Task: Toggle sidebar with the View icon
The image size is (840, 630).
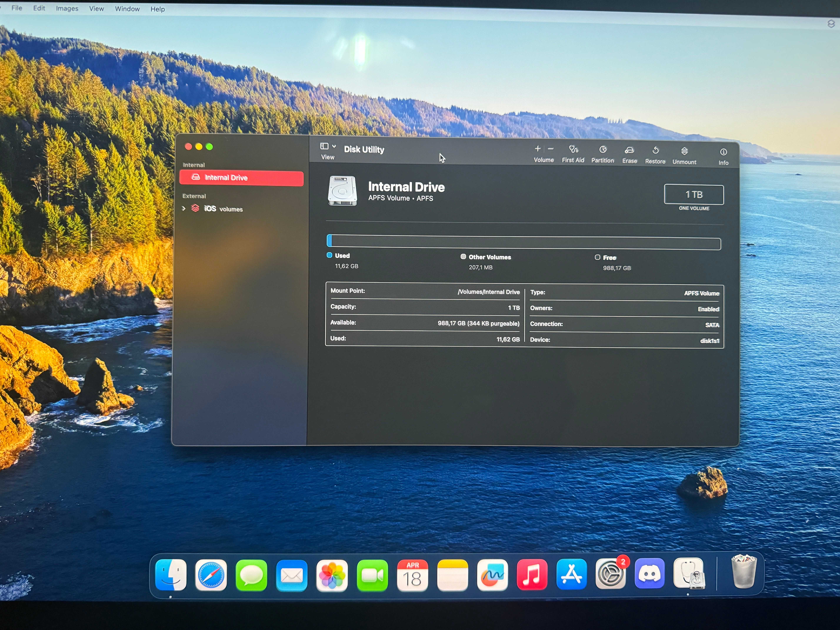Action: [324, 146]
